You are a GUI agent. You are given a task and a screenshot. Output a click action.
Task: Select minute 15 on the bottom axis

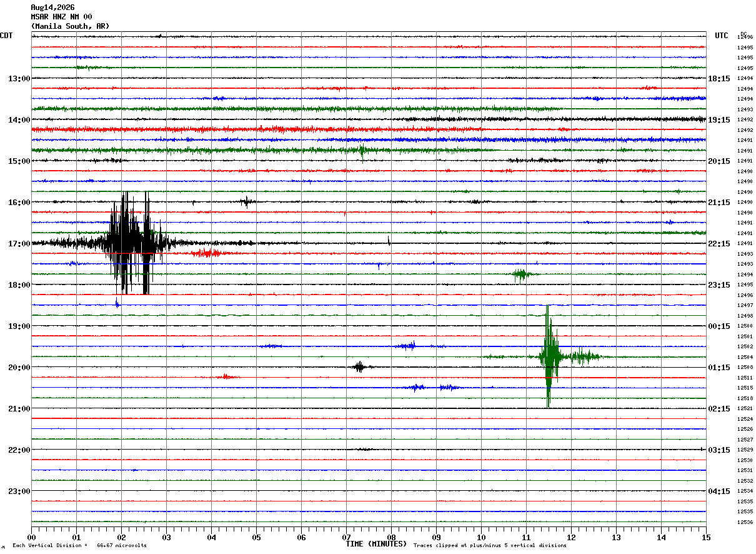tap(706, 538)
